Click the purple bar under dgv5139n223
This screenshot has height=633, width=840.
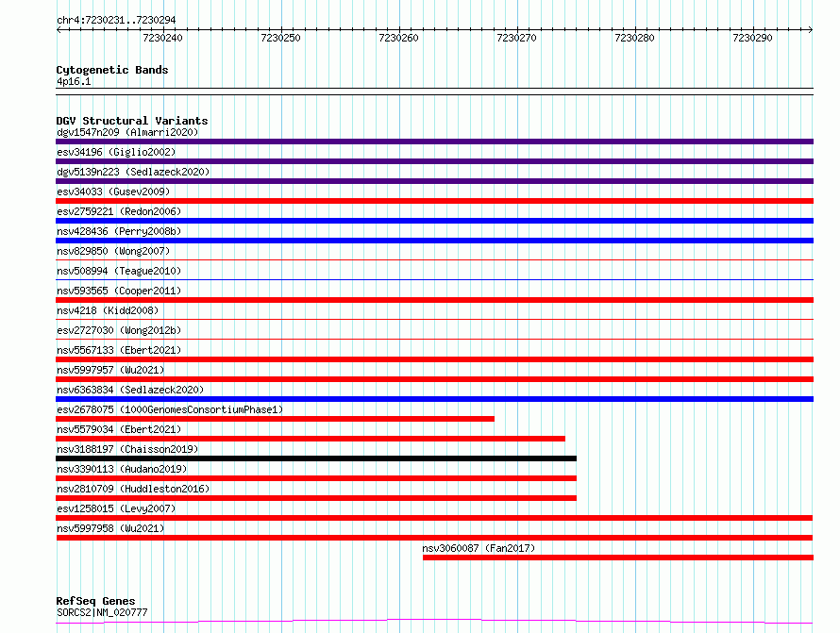click(x=434, y=181)
